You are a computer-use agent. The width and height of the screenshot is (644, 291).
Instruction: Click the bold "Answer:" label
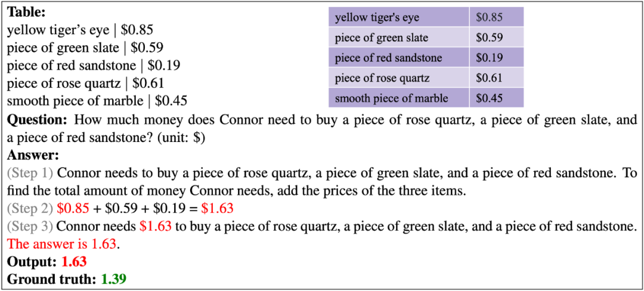click(x=33, y=156)
